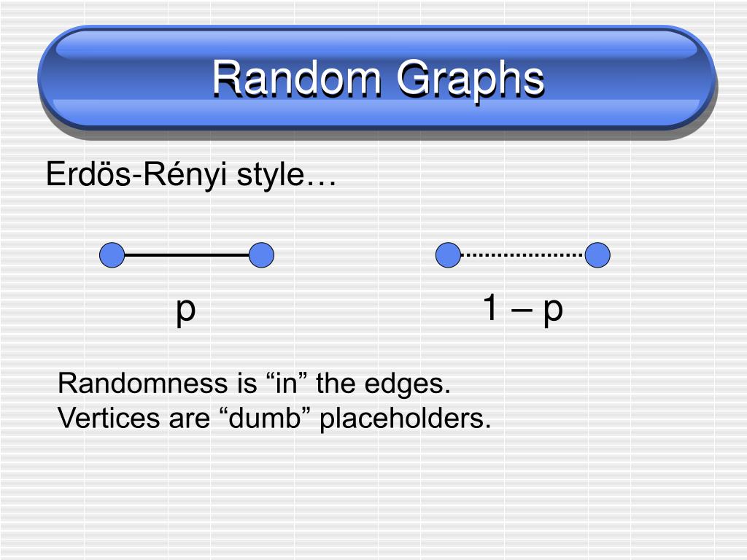
Task: Select the p probability label
Action: (x=186, y=311)
